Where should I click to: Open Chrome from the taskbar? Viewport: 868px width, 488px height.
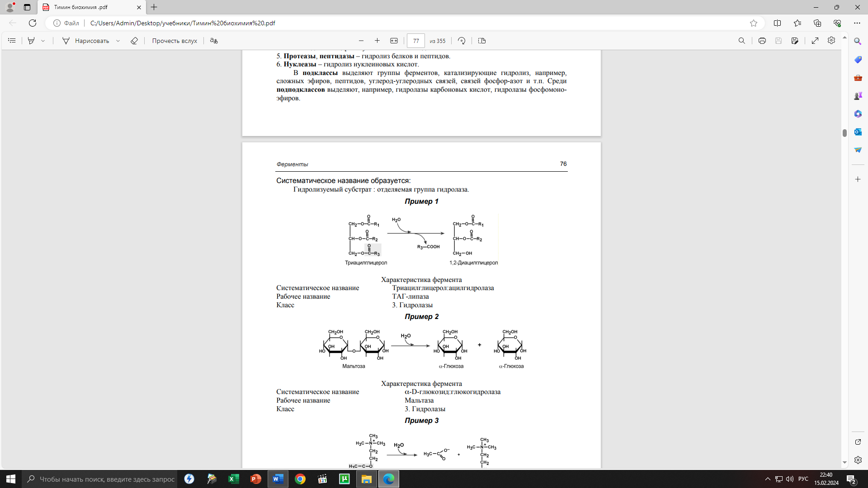(300, 479)
